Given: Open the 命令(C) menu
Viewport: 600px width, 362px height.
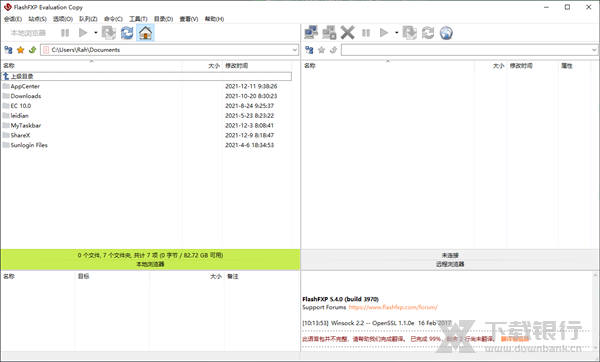Looking at the screenshot, I should [x=113, y=19].
